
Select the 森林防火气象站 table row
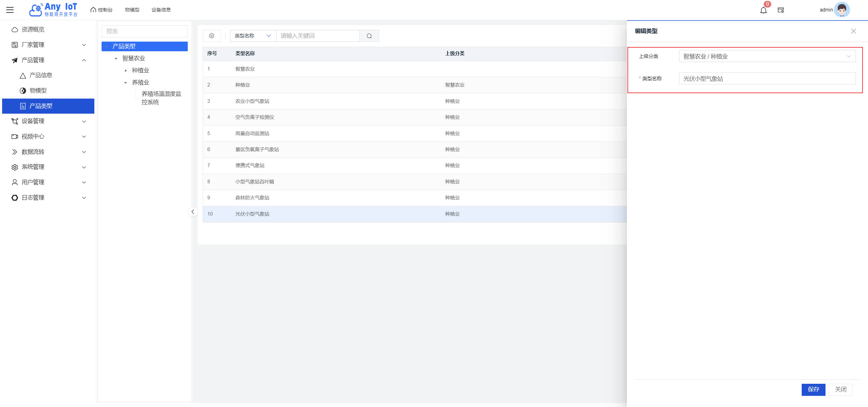252,198
